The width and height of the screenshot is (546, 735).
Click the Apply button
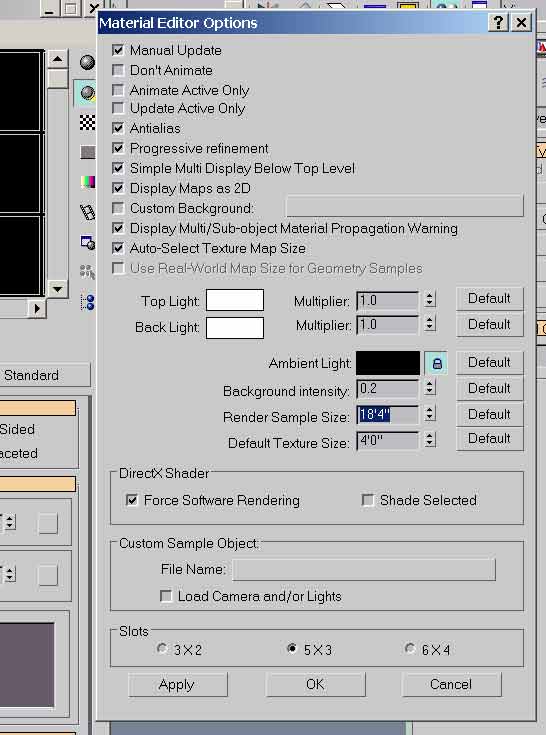coord(178,684)
